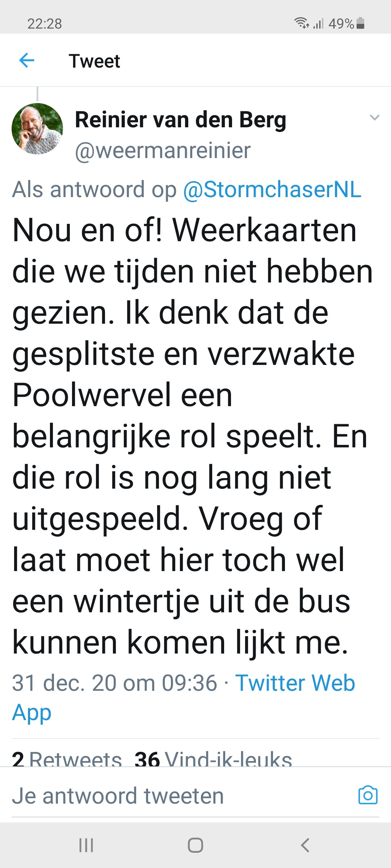This screenshot has height=868, width=391.
Task: Open the @weermanreinier handle
Action: [x=163, y=150]
